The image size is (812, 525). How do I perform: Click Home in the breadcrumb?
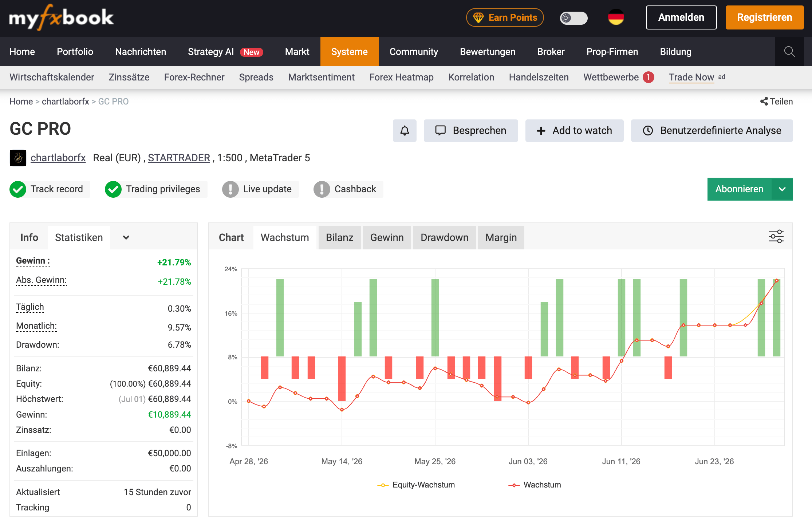pos(21,102)
